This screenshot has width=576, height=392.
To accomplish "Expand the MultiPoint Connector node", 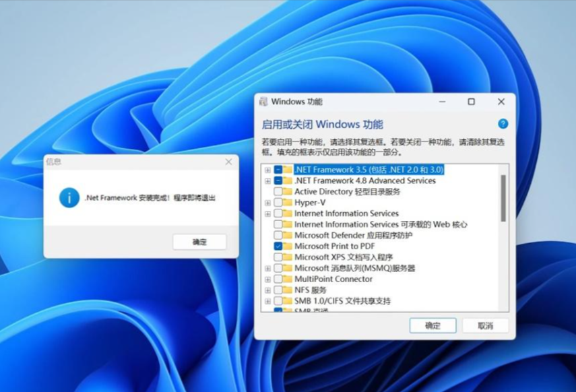I will click(x=268, y=280).
